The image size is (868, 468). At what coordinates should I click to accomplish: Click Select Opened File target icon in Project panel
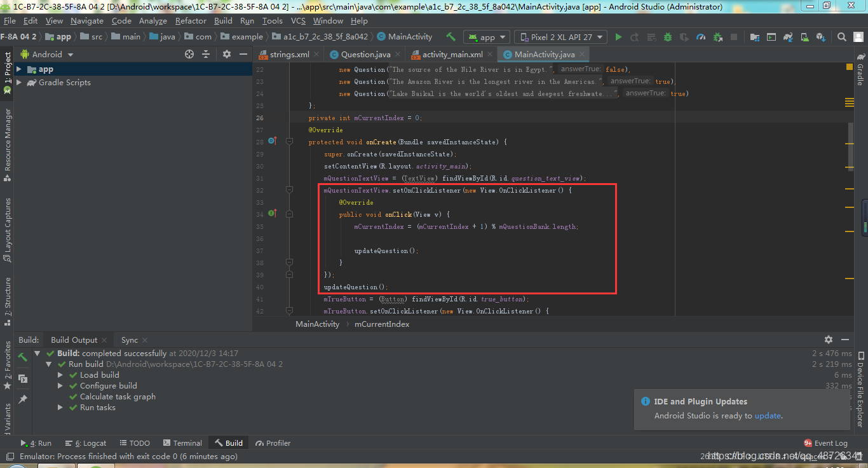[189, 54]
